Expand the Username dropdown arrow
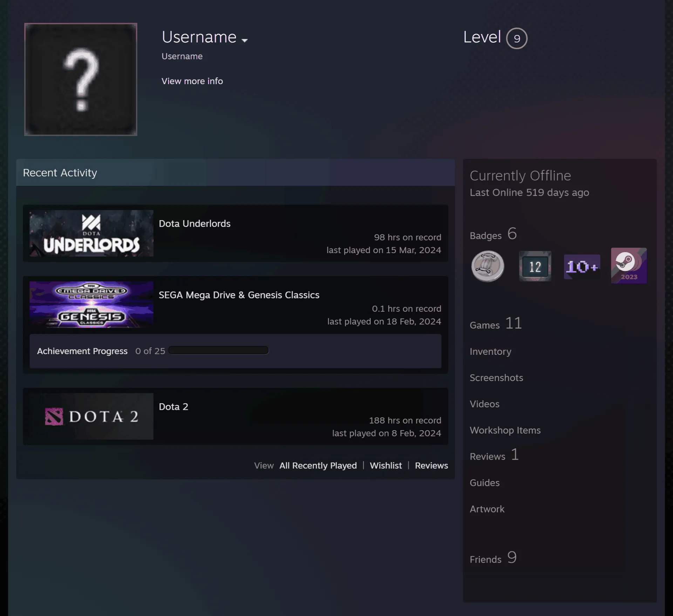Image resolution: width=673 pixels, height=616 pixels. click(x=245, y=40)
